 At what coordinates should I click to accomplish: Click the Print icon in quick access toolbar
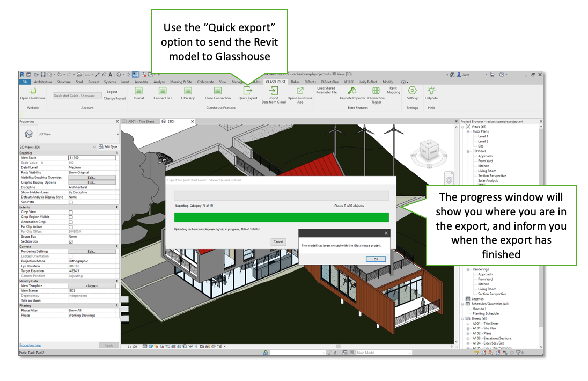tap(79, 75)
